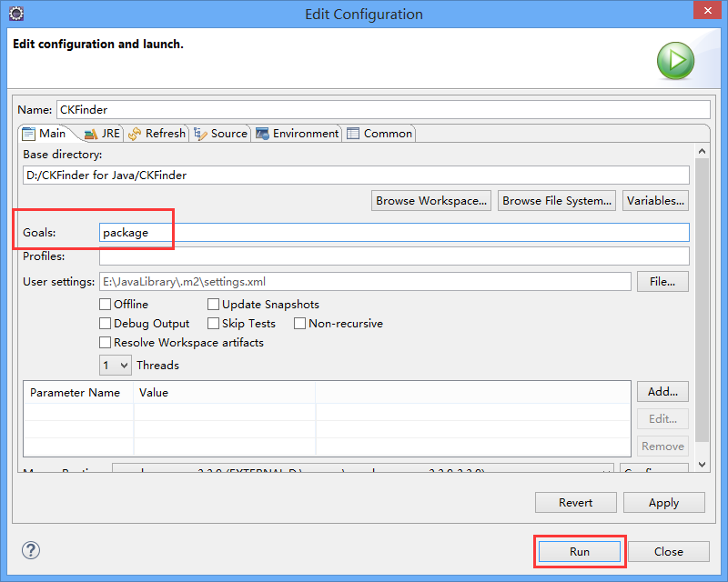The width and height of the screenshot is (728, 582).
Task: Close the Edit Configuration dialog window
Action: pos(707,10)
